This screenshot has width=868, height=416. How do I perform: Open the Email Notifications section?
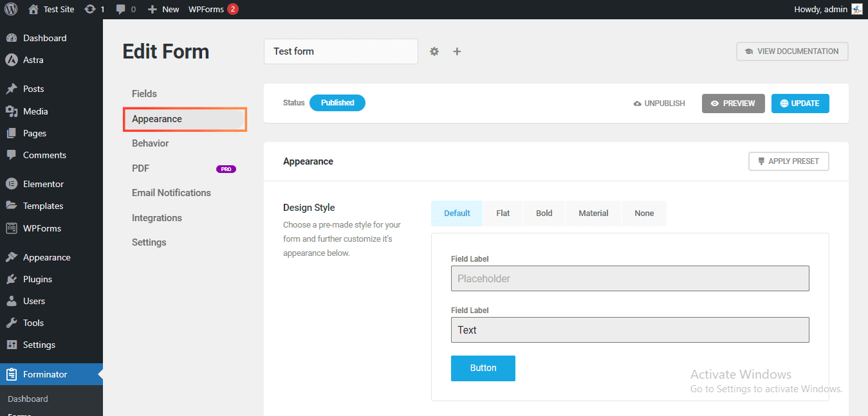click(x=171, y=192)
